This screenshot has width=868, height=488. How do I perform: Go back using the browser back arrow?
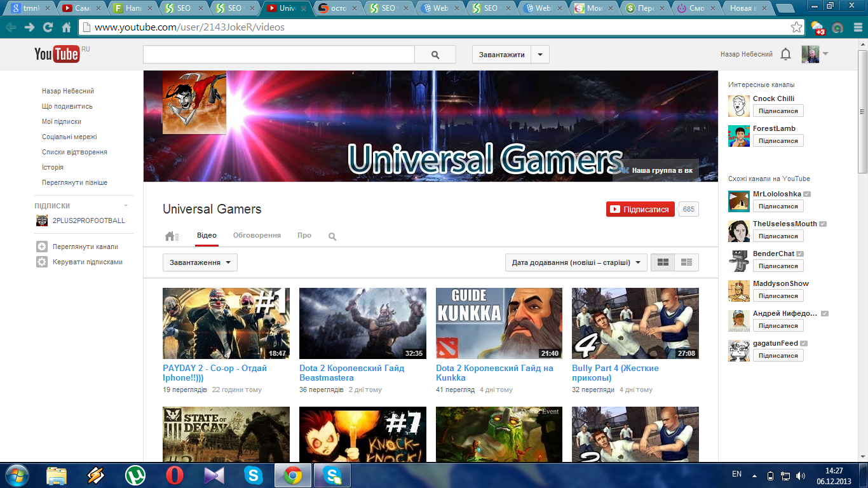[x=11, y=27]
